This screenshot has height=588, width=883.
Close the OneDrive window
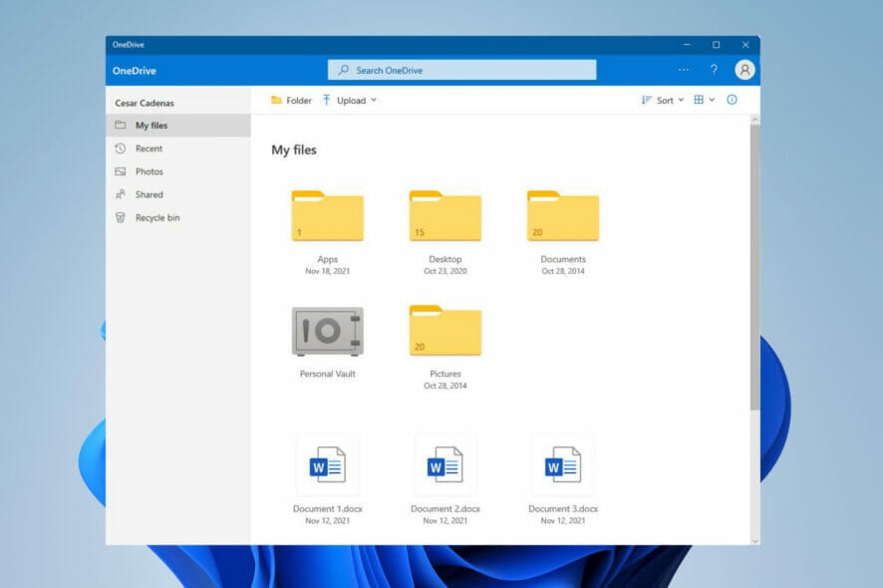(745, 45)
